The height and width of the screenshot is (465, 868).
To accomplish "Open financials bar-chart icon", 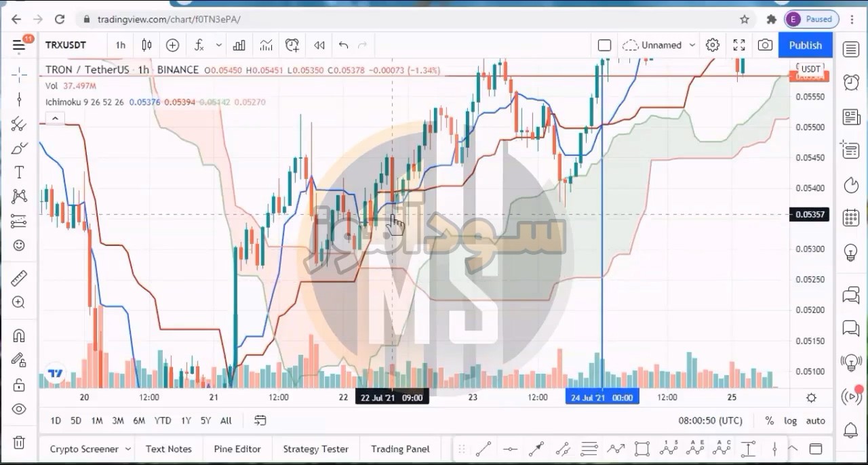I will (x=239, y=45).
